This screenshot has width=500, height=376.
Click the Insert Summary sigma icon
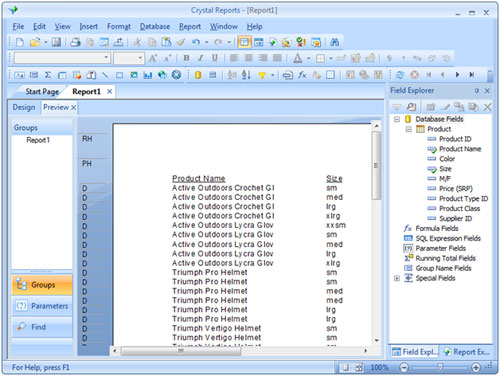[x=48, y=75]
